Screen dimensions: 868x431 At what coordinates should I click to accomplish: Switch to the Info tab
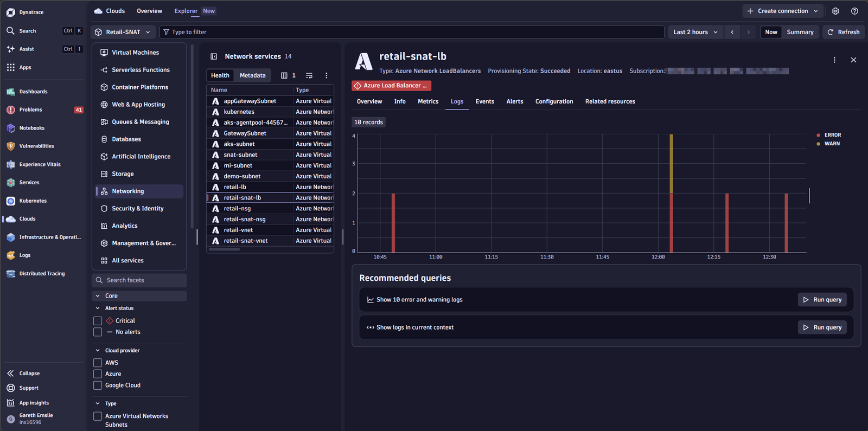point(400,101)
